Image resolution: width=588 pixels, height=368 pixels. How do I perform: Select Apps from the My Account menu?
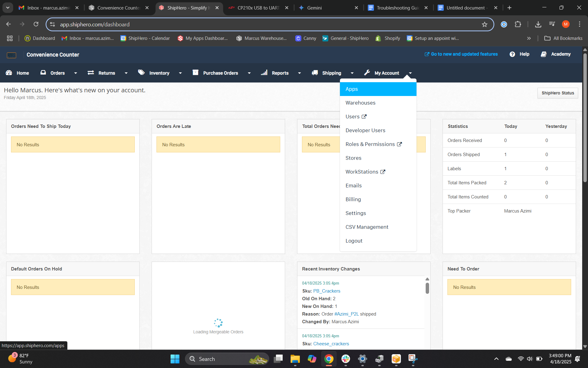(378, 89)
